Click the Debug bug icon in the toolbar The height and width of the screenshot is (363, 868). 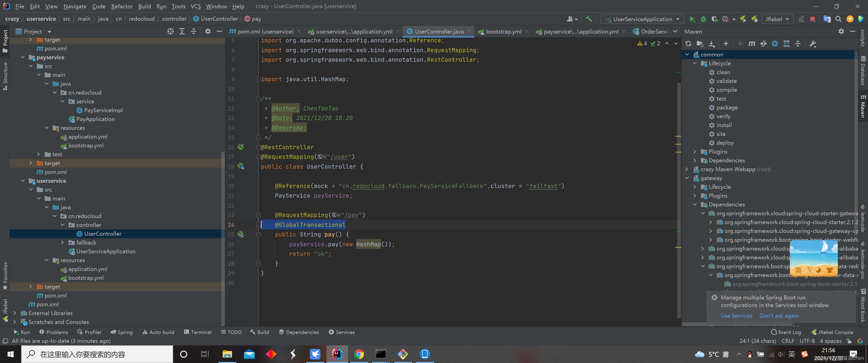703,19
